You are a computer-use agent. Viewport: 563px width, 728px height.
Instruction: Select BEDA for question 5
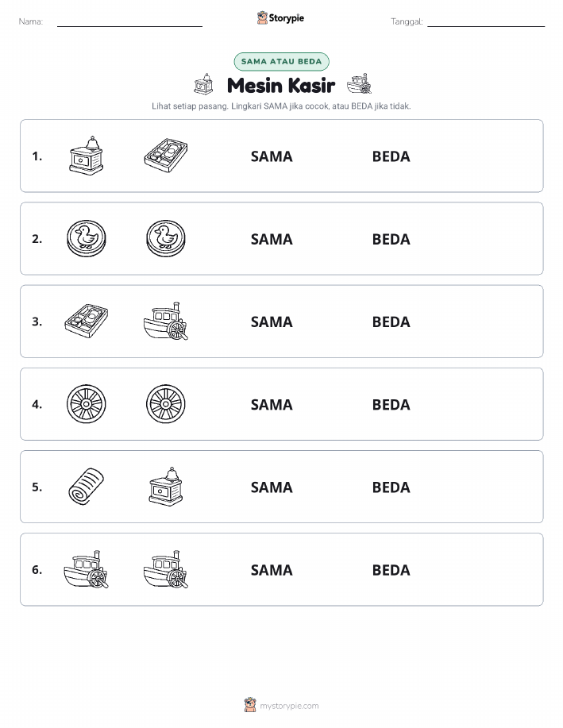(391, 487)
